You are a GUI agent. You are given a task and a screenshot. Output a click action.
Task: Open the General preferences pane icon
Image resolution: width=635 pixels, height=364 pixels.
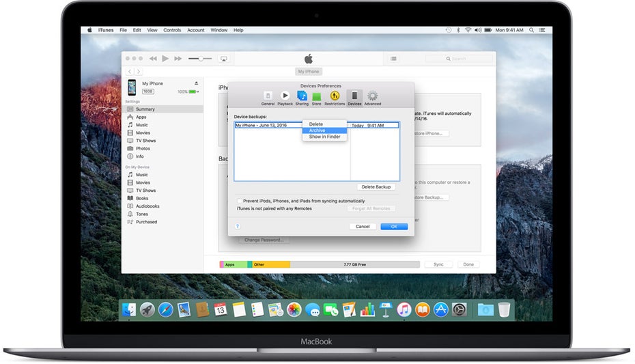(x=268, y=96)
